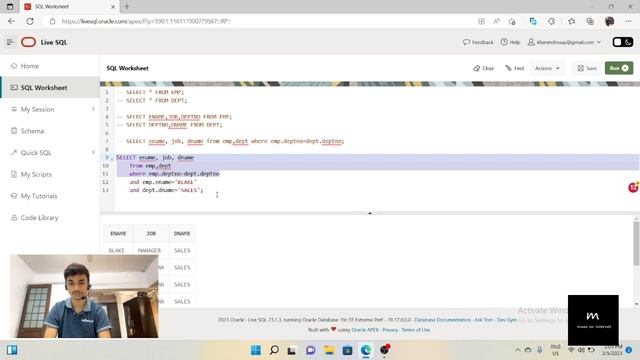Image resolution: width=640 pixels, height=360 pixels.
Task: Open the Ask Tom link
Action: click(484, 320)
